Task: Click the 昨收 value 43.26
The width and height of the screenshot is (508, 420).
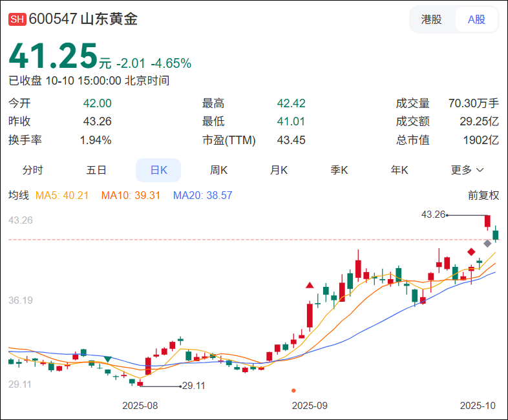Action: 97,121
